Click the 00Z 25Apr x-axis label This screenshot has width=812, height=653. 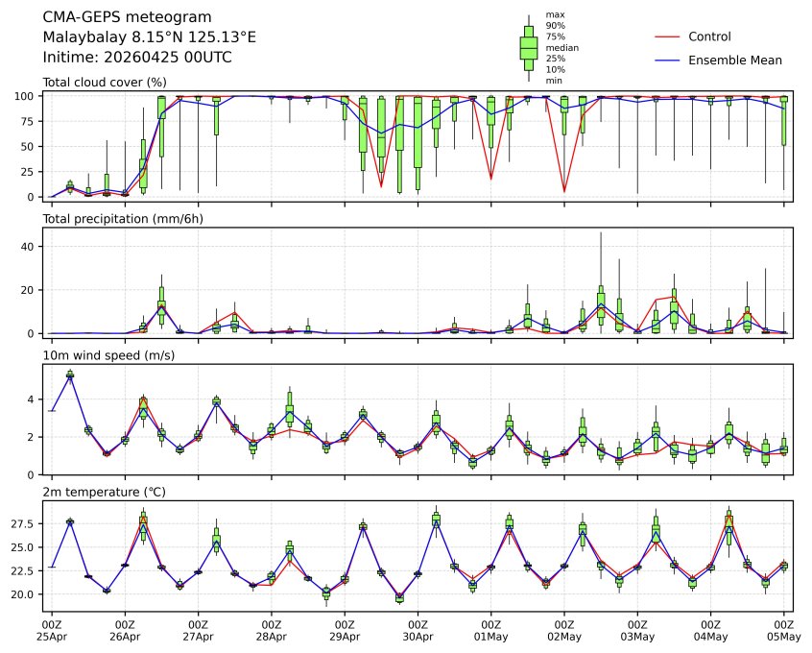click(52, 631)
